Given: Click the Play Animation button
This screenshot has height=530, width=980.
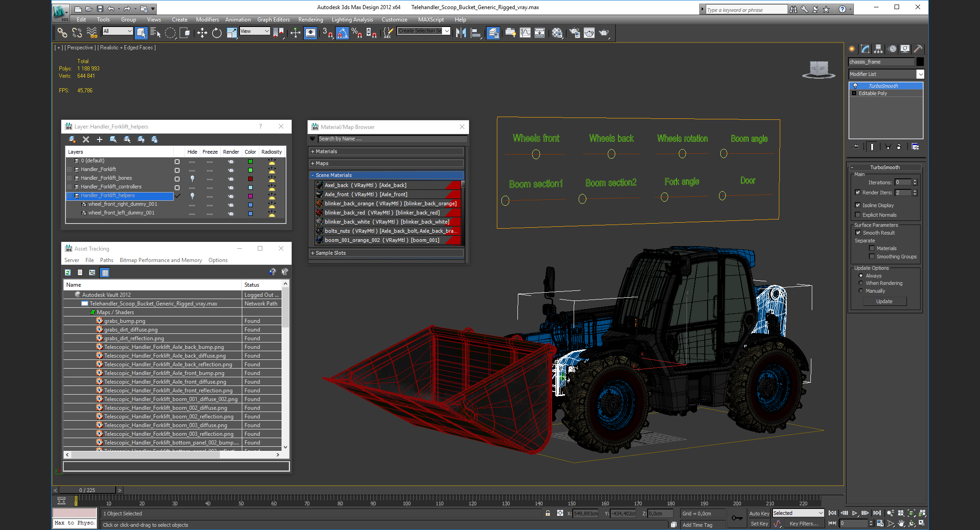Looking at the screenshot, I should [854, 513].
